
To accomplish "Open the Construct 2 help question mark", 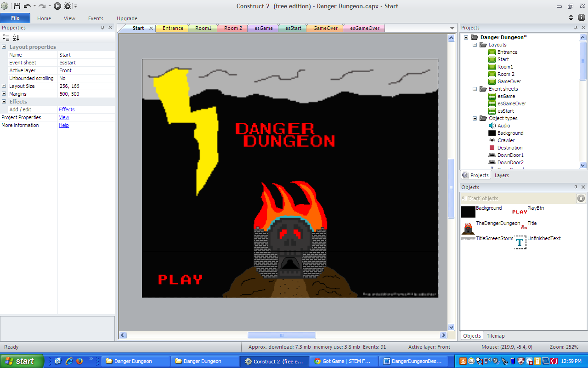I will (x=581, y=18).
